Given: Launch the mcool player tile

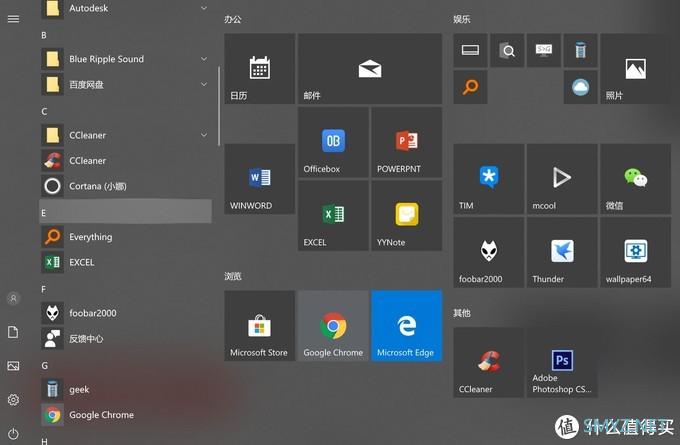Looking at the screenshot, I should click(x=562, y=179).
